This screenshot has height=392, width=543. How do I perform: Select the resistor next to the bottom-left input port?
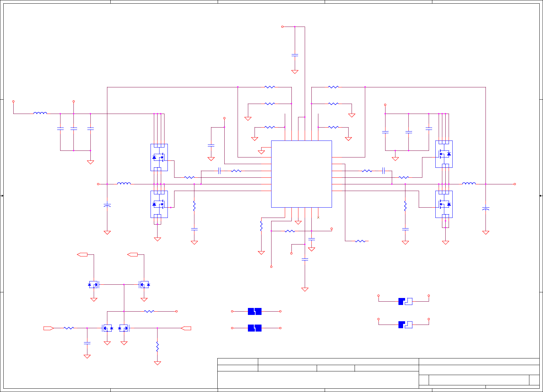click(x=69, y=328)
